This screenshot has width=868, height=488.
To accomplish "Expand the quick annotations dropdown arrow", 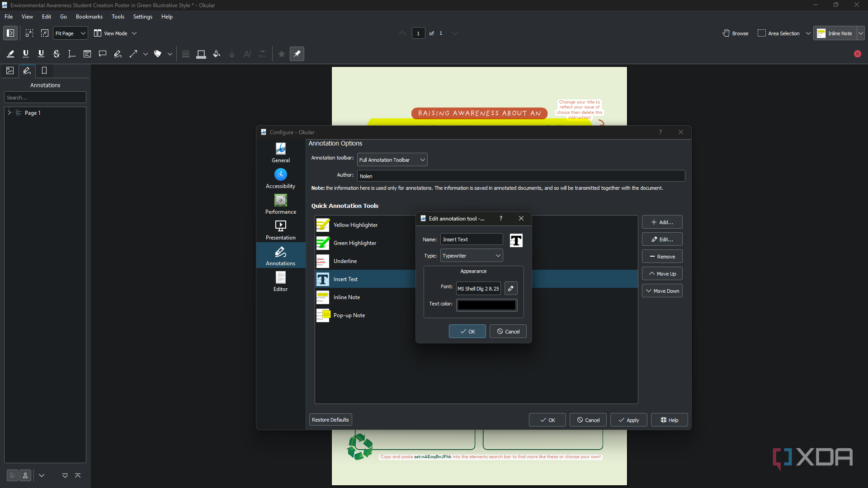I will (x=861, y=33).
